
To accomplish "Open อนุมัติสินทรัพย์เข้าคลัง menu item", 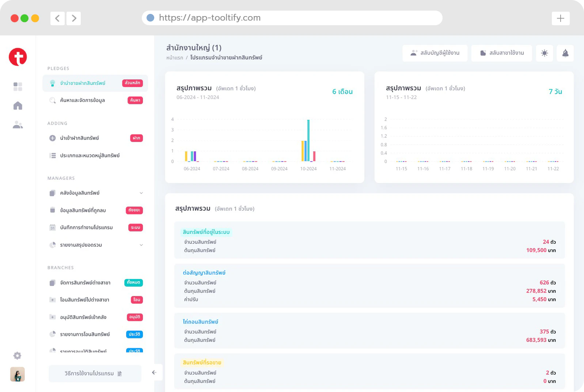I will tap(95, 317).
